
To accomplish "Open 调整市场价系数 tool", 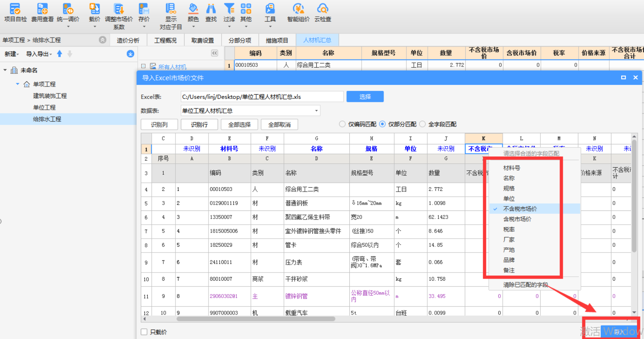I will pos(119,16).
